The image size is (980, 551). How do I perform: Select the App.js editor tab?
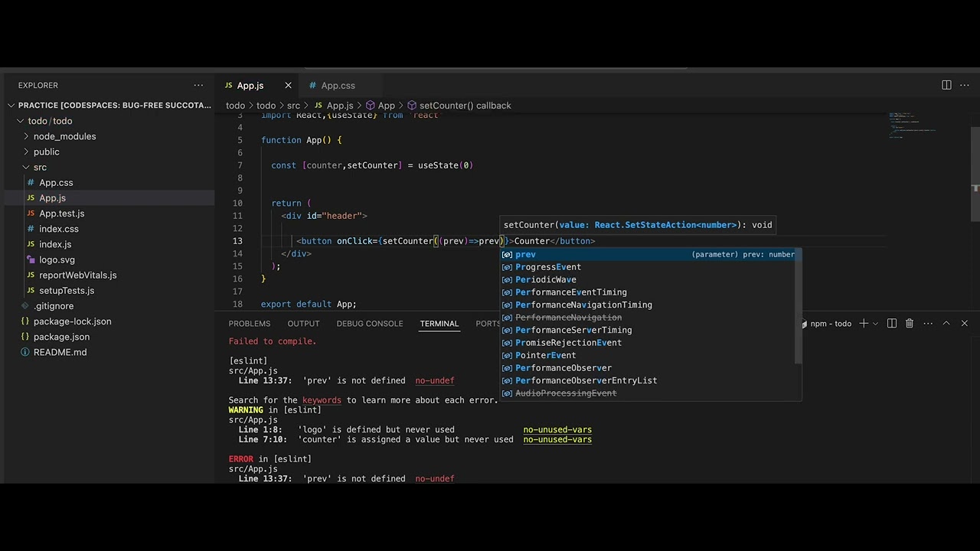(250, 85)
